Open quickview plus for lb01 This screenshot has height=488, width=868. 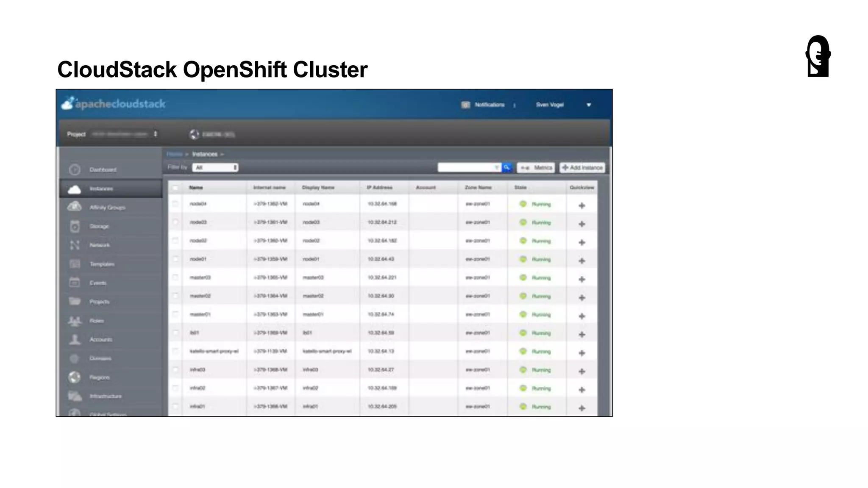pyautogui.click(x=582, y=334)
